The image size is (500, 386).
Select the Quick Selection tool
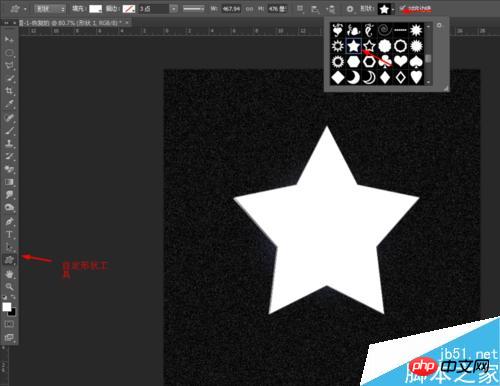coord(9,78)
